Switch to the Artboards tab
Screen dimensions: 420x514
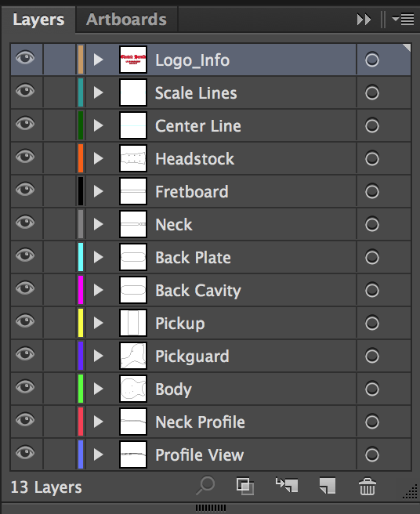pos(126,20)
